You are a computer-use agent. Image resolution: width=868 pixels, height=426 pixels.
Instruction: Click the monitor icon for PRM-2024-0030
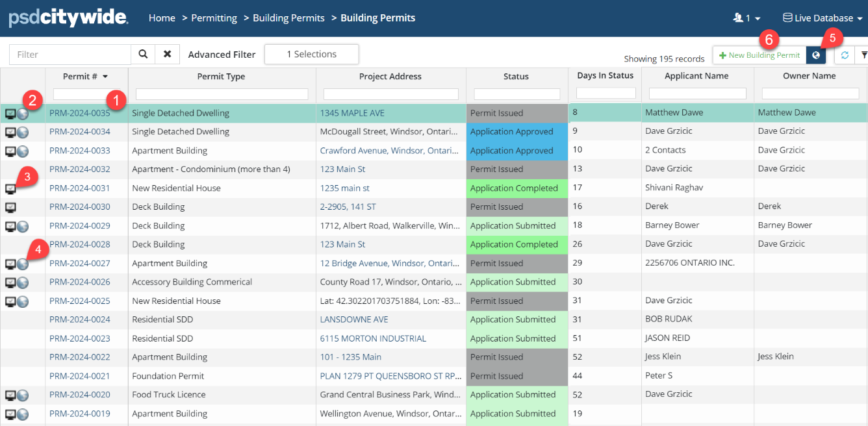tap(10, 207)
